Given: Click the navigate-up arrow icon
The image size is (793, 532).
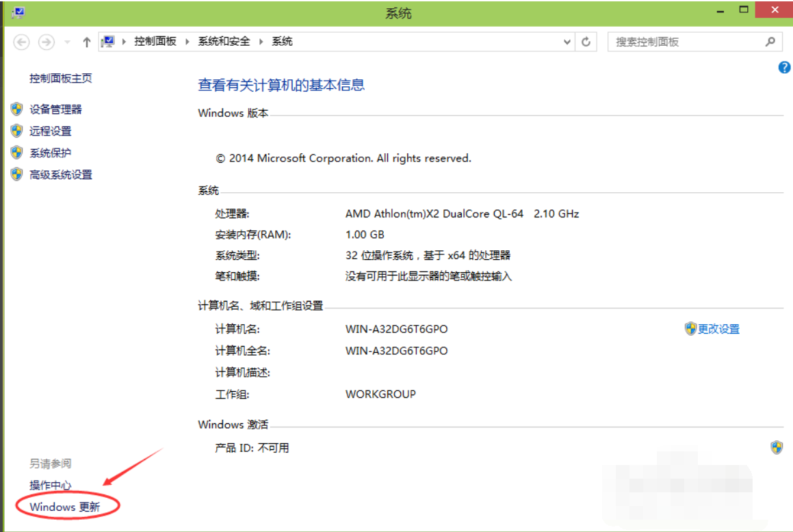Looking at the screenshot, I should tap(86, 41).
